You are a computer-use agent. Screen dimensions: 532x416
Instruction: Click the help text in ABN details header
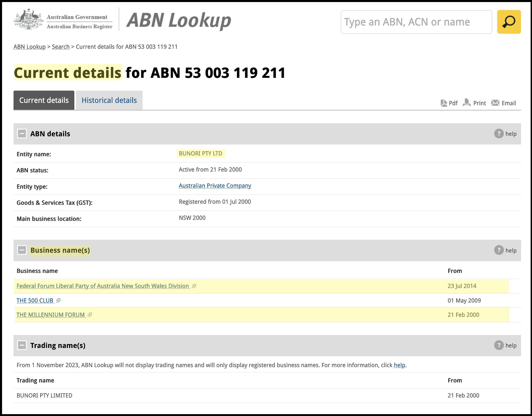click(x=511, y=134)
